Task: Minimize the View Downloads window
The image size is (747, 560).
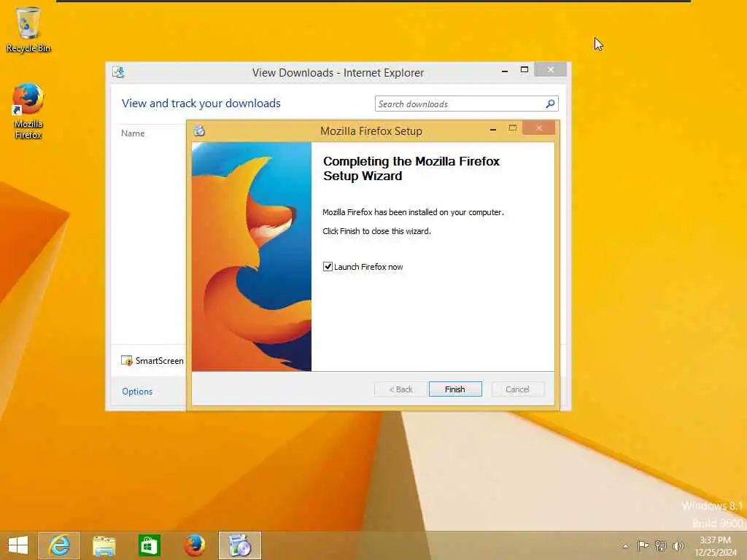Action: click(x=505, y=71)
